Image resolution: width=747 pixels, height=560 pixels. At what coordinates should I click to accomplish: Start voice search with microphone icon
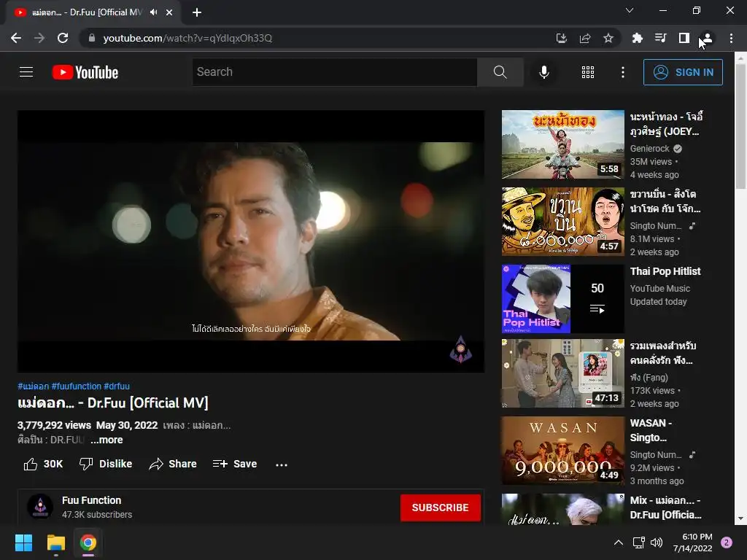[x=543, y=72]
